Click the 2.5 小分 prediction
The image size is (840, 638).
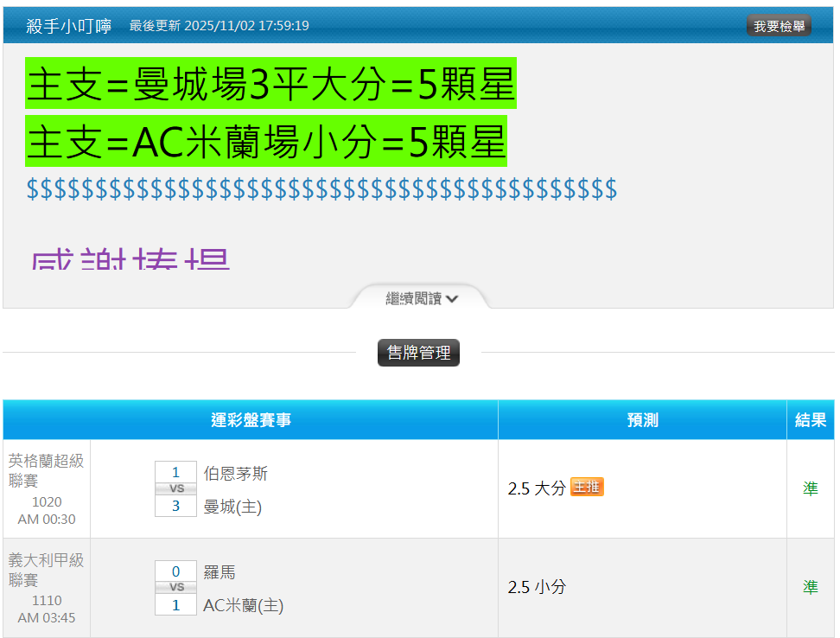537,587
